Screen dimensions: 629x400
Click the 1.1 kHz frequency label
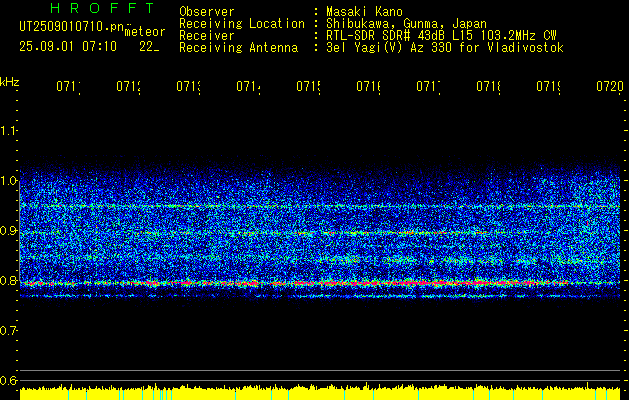pos(8,130)
